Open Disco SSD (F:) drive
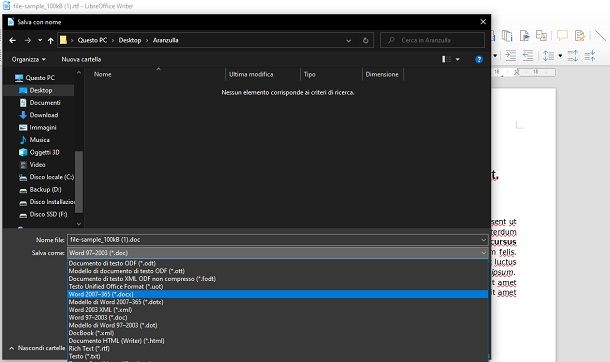610x362 pixels. pos(43,214)
